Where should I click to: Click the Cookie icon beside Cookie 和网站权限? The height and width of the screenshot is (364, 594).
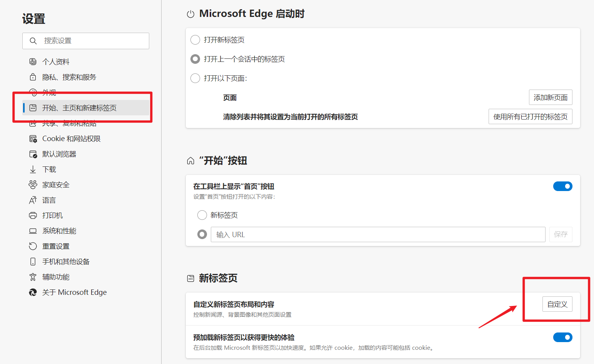[x=33, y=139]
